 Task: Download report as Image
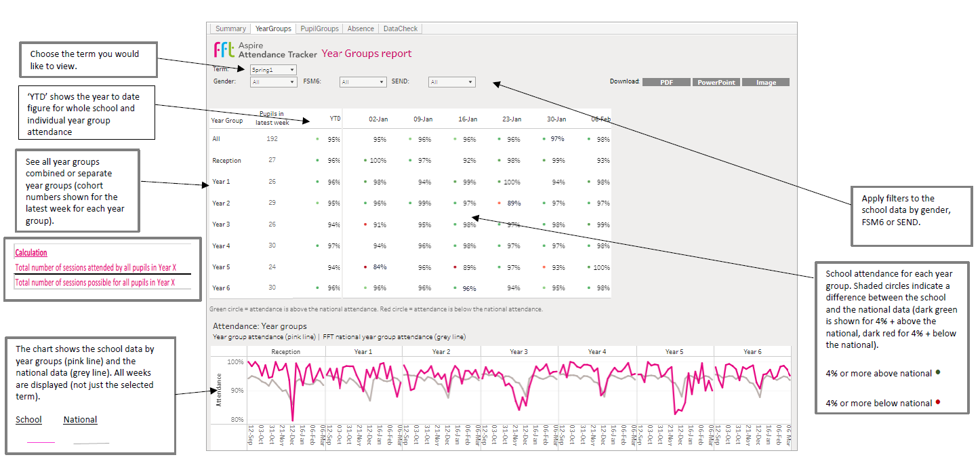766,82
